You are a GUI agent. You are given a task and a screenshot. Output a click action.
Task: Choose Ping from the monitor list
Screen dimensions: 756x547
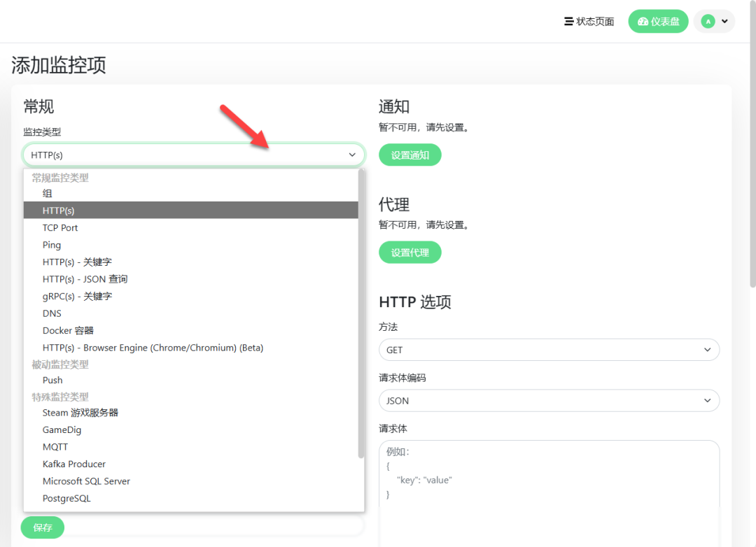click(52, 245)
